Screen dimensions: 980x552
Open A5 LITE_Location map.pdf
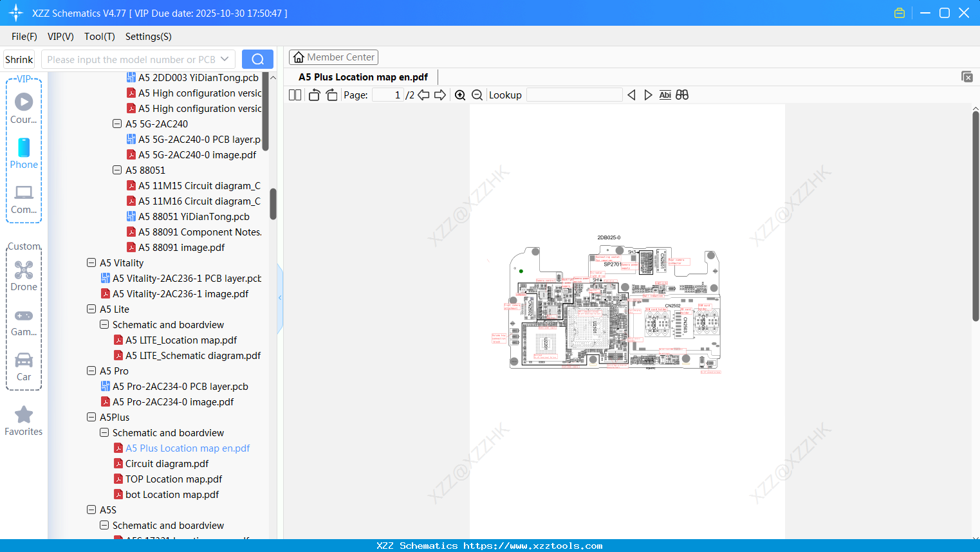(x=176, y=340)
